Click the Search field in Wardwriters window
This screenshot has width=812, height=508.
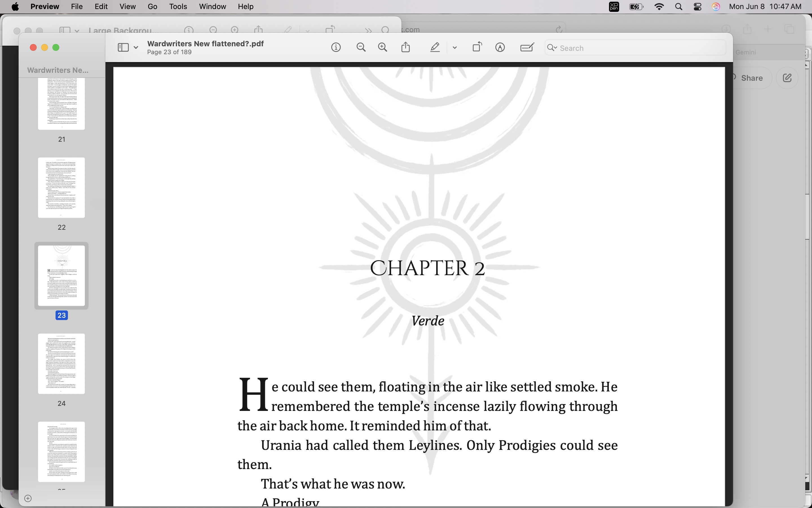[x=635, y=48]
